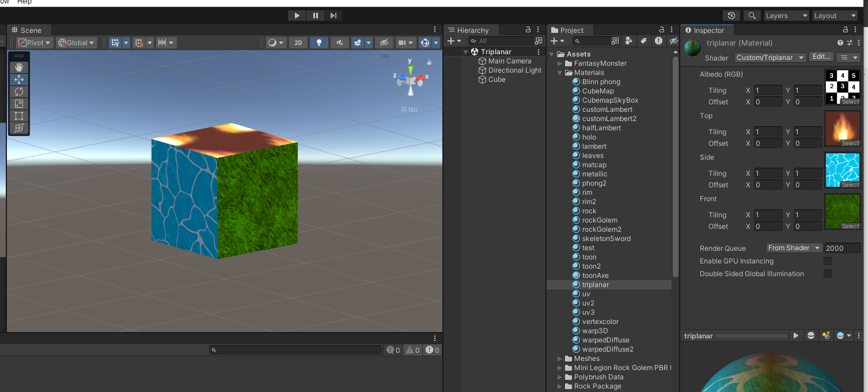This screenshot has height=392, width=868.
Task: Toggle 2D view mode button
Action: [298, 43]
